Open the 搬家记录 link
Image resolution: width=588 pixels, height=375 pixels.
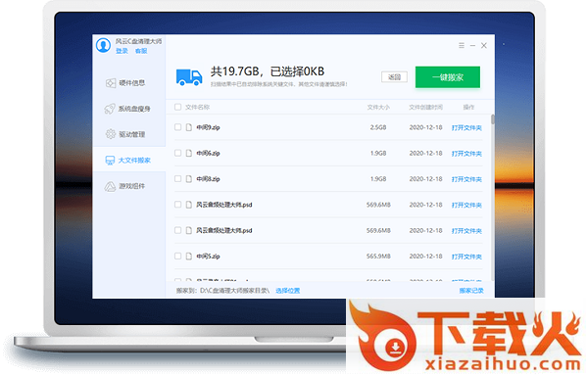point(471,291)
